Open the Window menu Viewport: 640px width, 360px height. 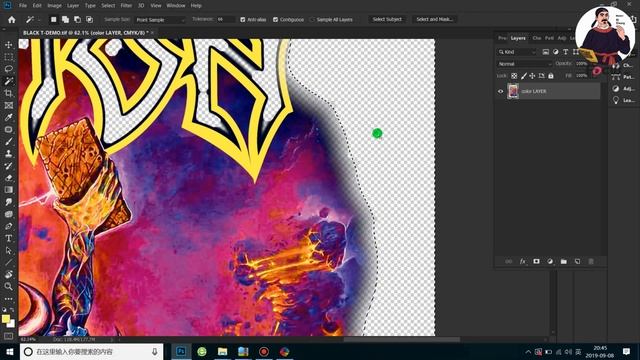(x=176, y=6)
